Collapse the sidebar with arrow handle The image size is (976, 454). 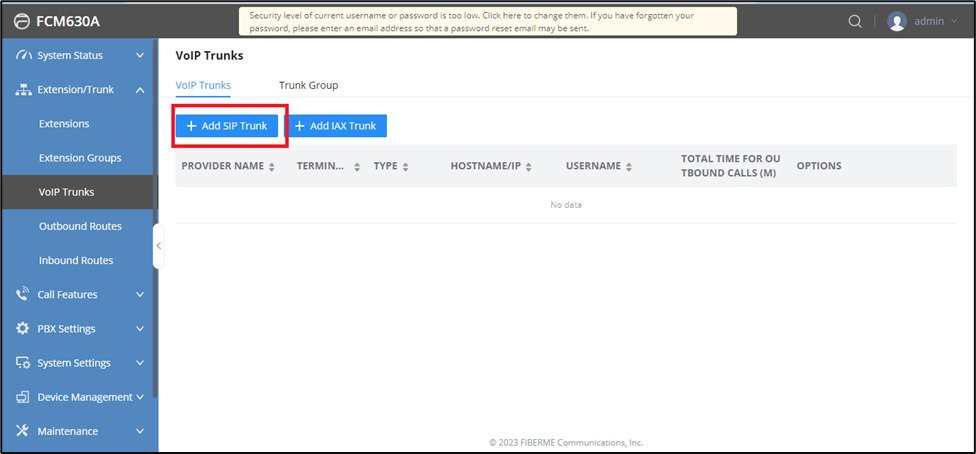[x=158, y=246]
